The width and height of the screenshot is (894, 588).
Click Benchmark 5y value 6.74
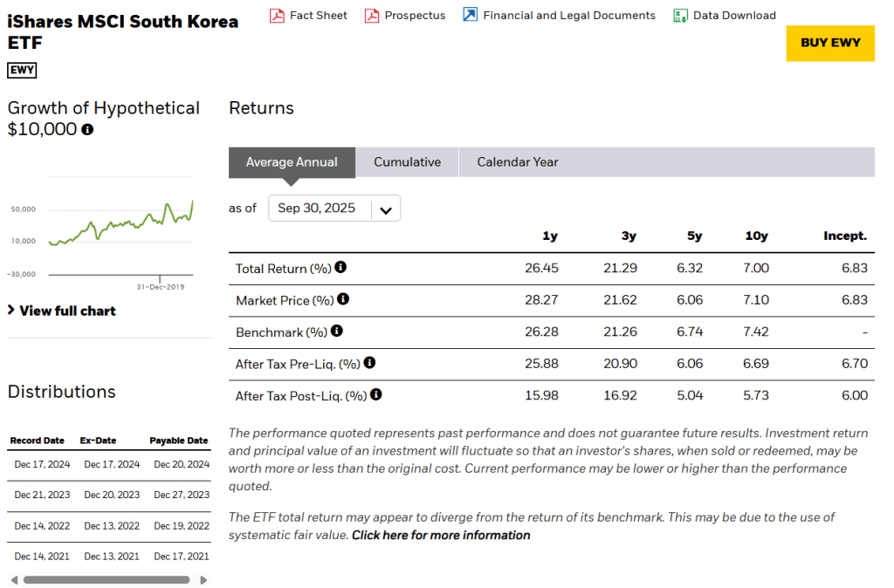coord(690,332)
